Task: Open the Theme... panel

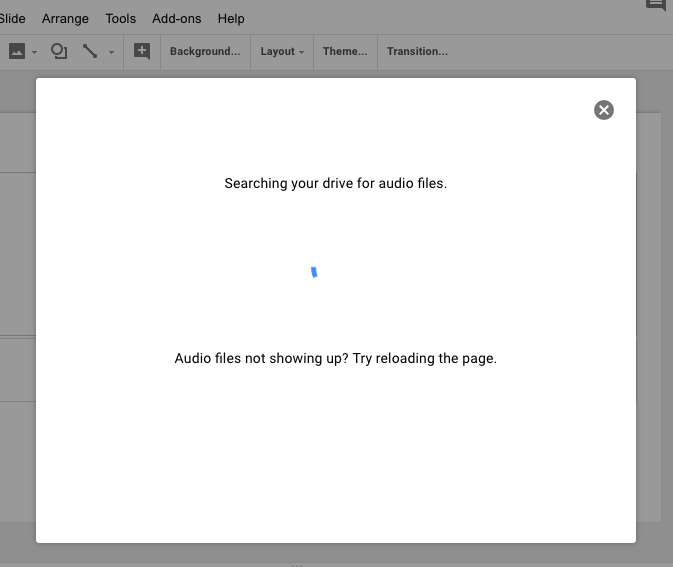Action: tap(345, 52)
